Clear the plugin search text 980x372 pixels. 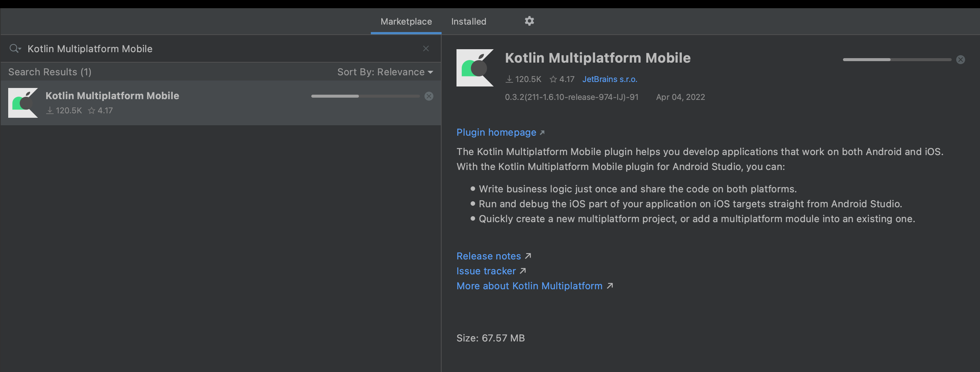(426, 48)
